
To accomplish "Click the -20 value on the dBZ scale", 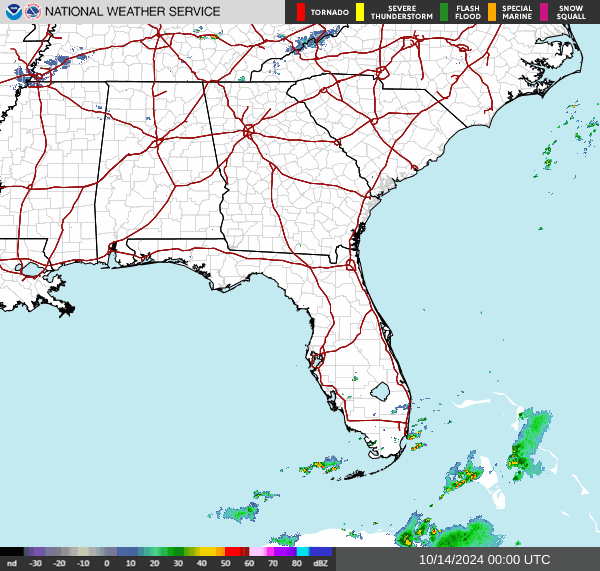I will coord(59,563).
